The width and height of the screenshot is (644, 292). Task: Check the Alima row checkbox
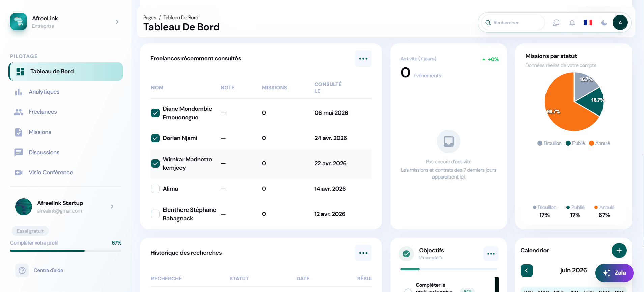click(155, 189)
